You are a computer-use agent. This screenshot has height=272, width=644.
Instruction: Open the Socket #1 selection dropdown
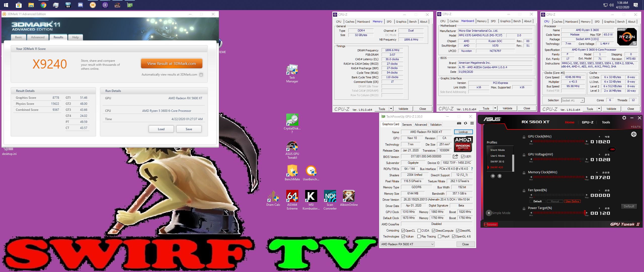(x=573, y=100)
